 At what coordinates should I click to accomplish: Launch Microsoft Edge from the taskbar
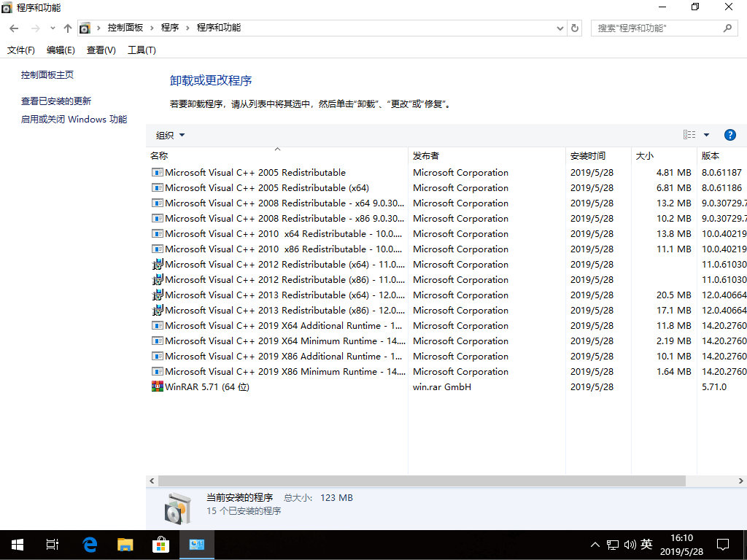[x=88, y=544]
